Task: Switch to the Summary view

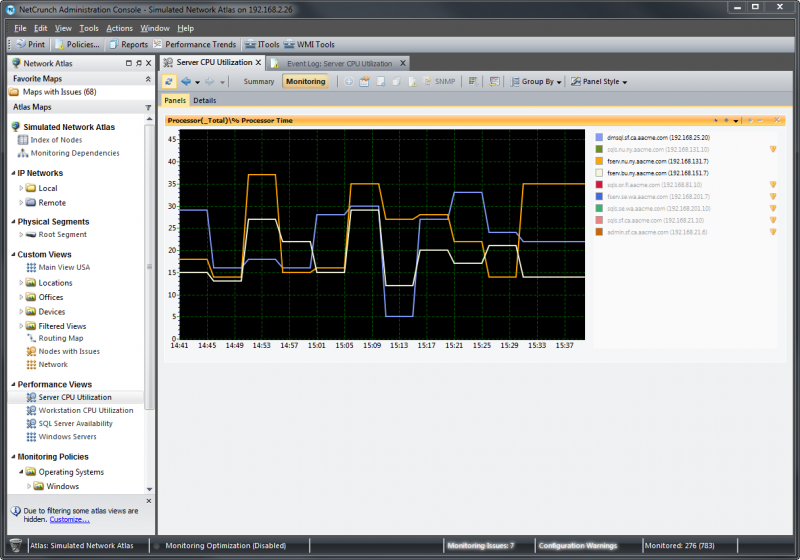Action: [x=259, y=82]
